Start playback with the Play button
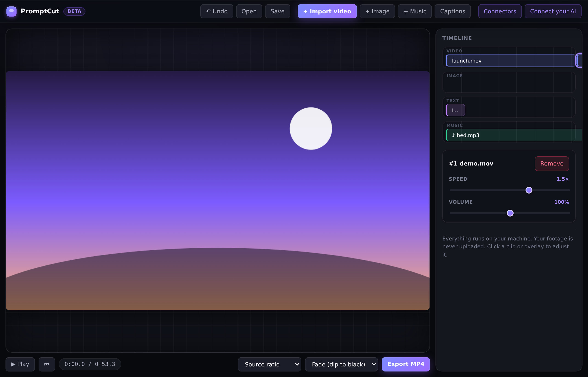Screen dimensions: 588x377 (x=20, y=364)
